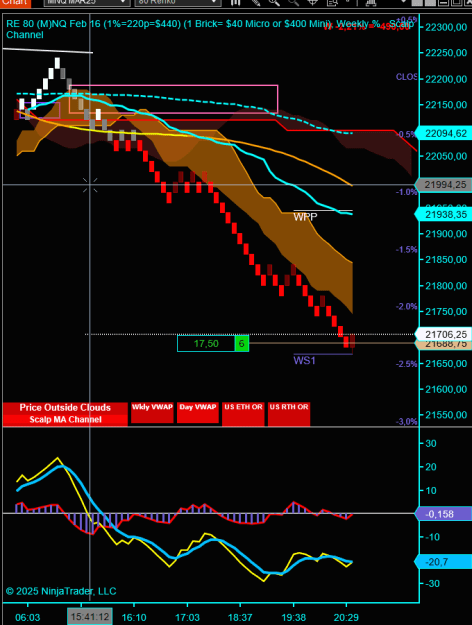Viewport: 472px width, 625px height.
Task: Click the zoom in magnifier icon
Action: tap(274, 2)
